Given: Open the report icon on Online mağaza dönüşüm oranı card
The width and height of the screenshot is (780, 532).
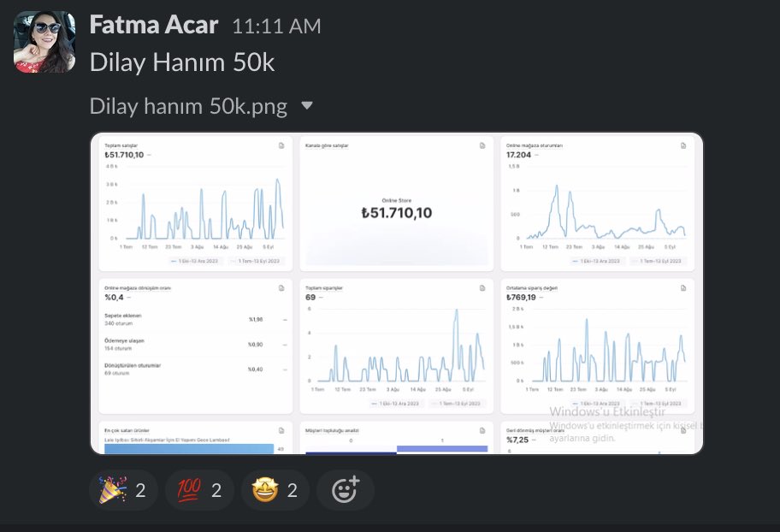Looking at the screenshot, I should pyautogui.click(x=281, y=289).
